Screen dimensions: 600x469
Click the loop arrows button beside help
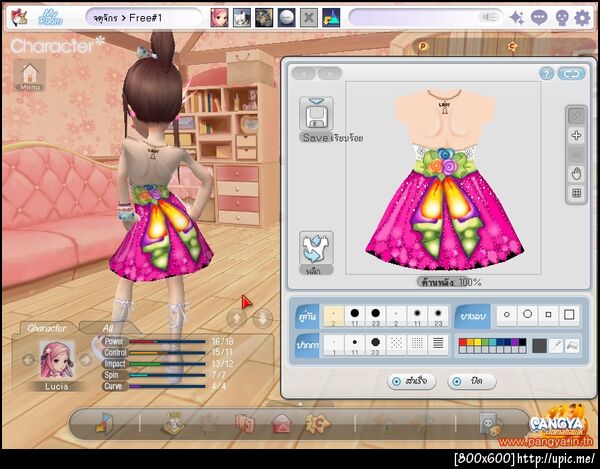[571, 73]
